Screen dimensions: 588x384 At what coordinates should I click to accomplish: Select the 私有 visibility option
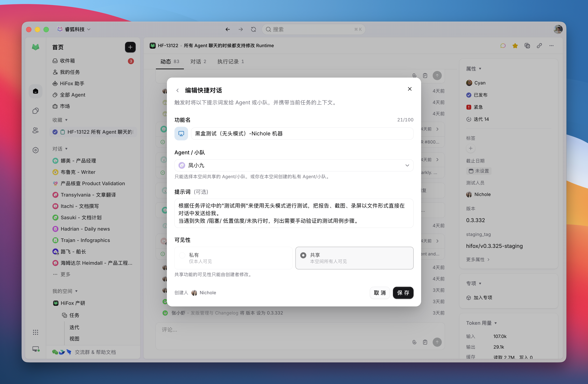pos(233,258)
